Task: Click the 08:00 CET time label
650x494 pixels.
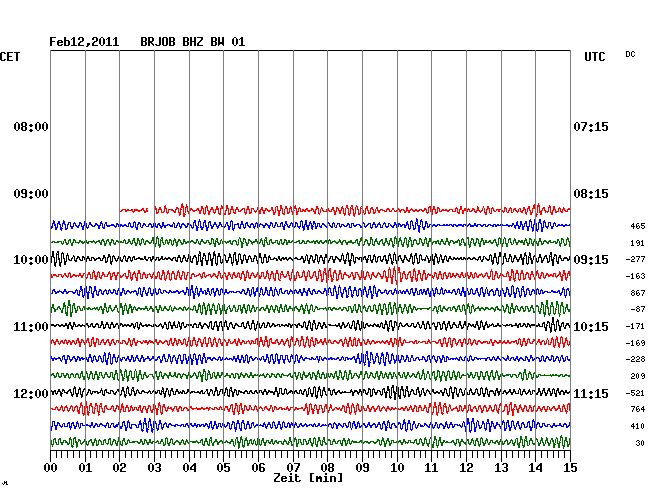Action: tap(31, 127)
